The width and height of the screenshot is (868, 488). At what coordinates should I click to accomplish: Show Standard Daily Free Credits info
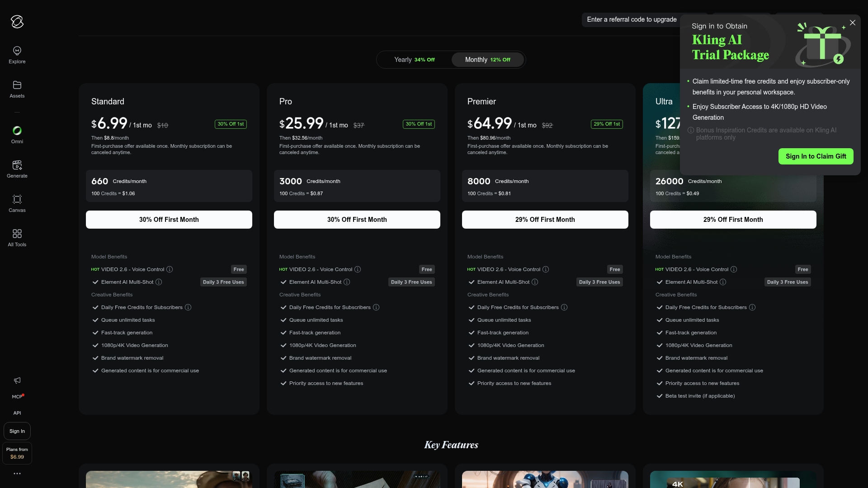point(188,307)
